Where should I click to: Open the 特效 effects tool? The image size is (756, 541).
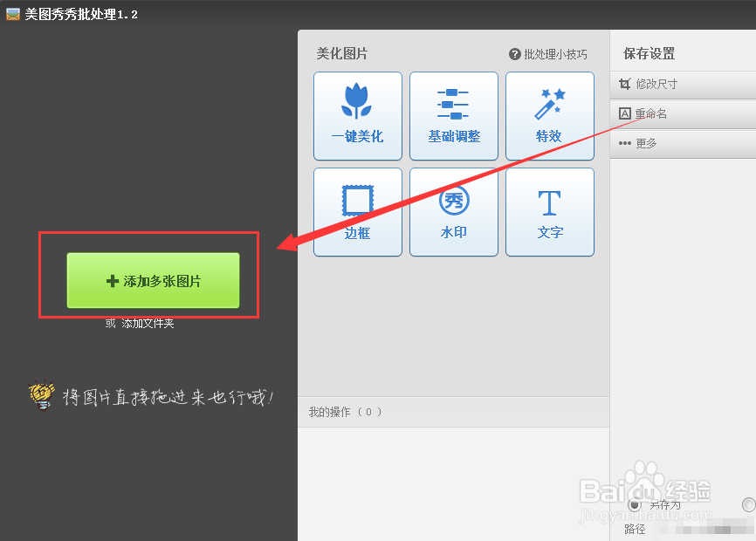tap(550, 116)
